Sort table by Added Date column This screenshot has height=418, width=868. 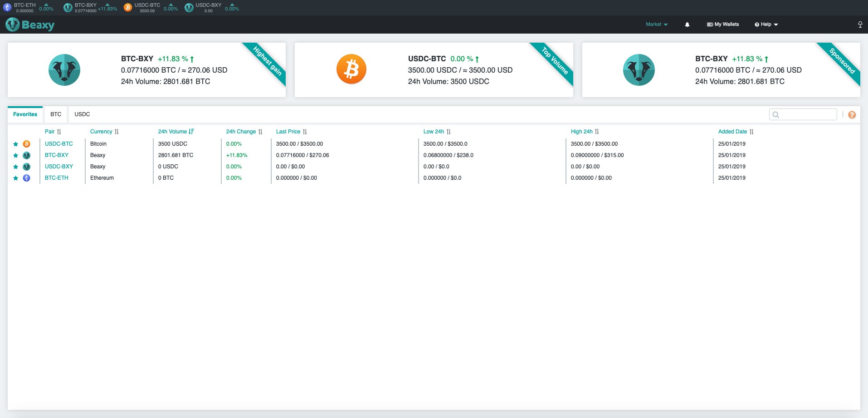pyautogui.click(x=736, y=132)
